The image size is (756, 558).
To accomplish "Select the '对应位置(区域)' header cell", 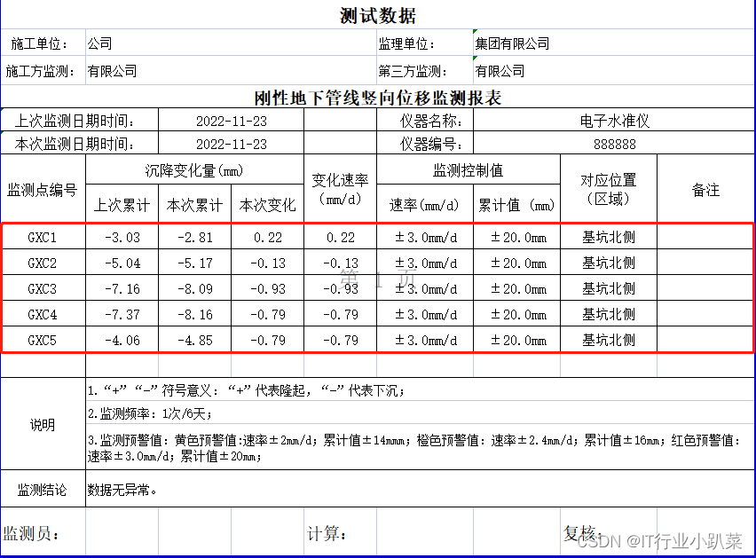I will [609, 189].
